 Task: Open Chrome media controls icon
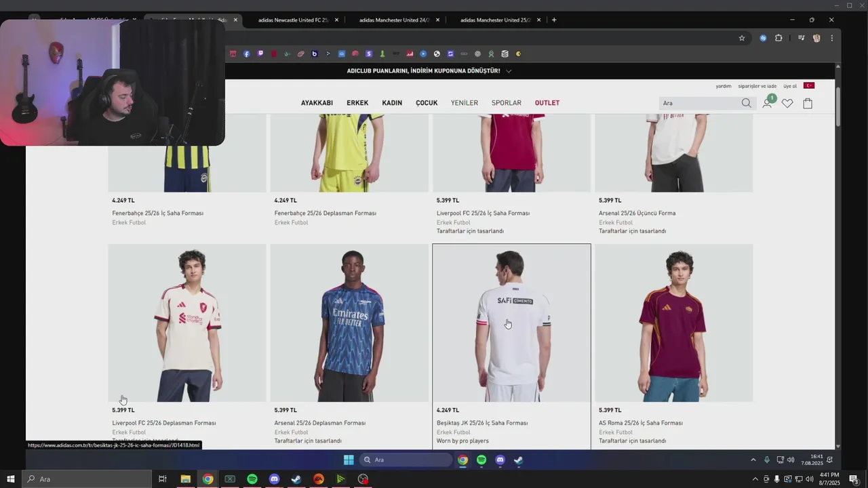click(x=801, y=38)
